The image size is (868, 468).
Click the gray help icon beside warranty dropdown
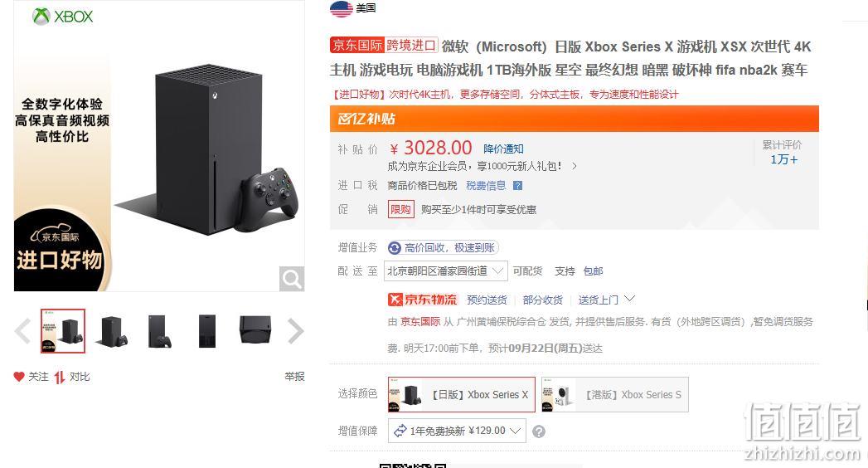[539, 431]
